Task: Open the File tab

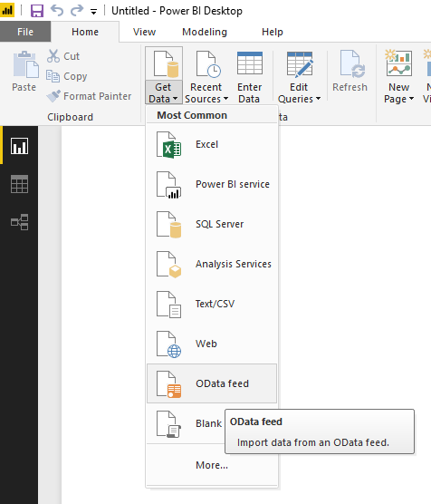Action: [25, 32]
